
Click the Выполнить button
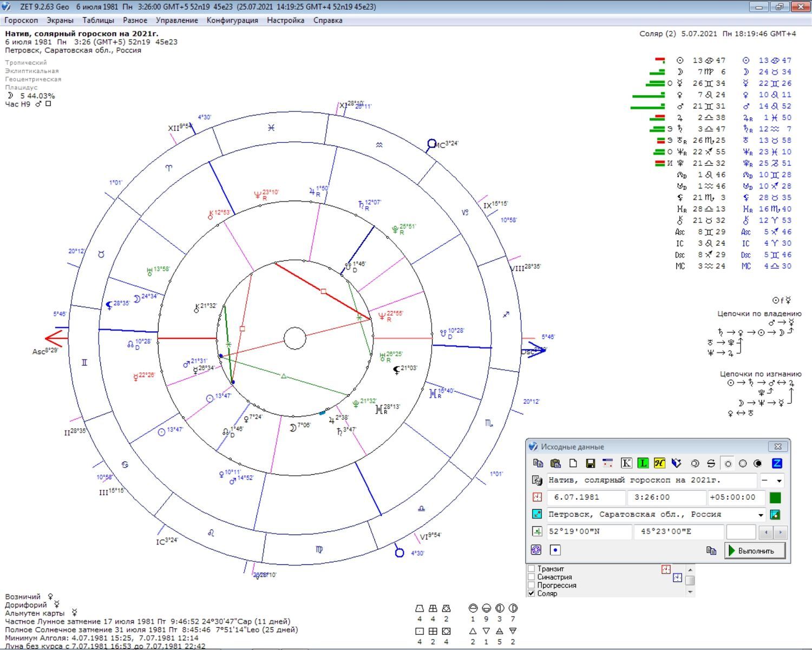point(755,550)
